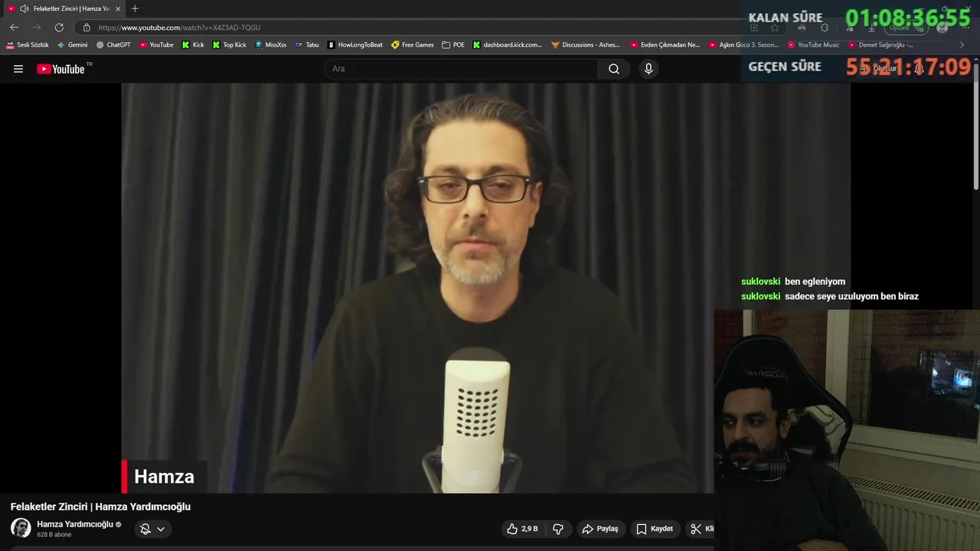The height and width of the screenshot is (551, 980).
Task: Save the video using Kaydet
Action: tap(655, 529)
